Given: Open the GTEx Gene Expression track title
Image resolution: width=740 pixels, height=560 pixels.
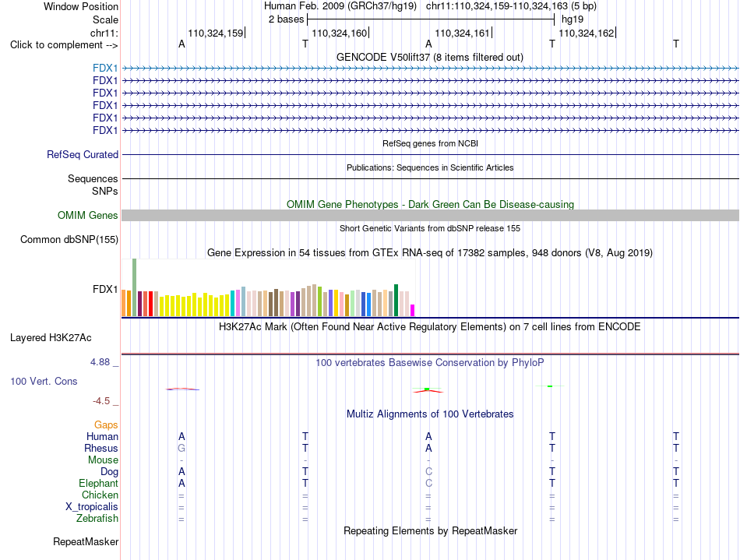Looking at the screenshot, I should 430,253.
